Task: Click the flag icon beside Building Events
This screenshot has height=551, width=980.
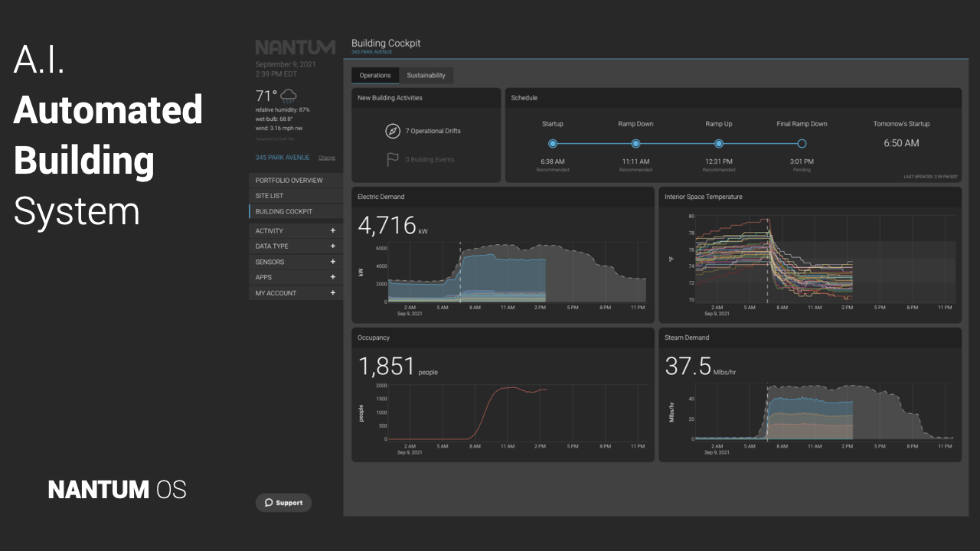Action: coord(393,159)
